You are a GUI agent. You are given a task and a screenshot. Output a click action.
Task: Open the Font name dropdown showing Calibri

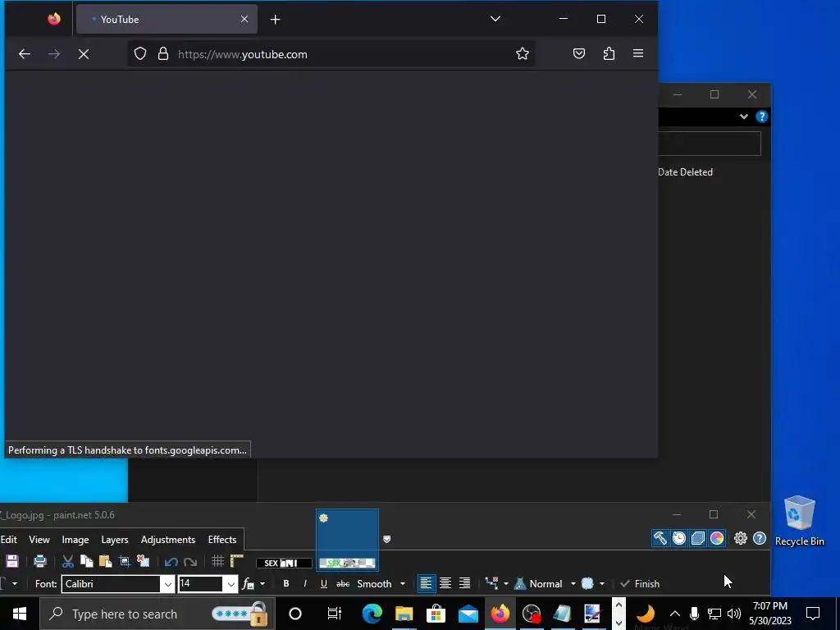[168, 584]
